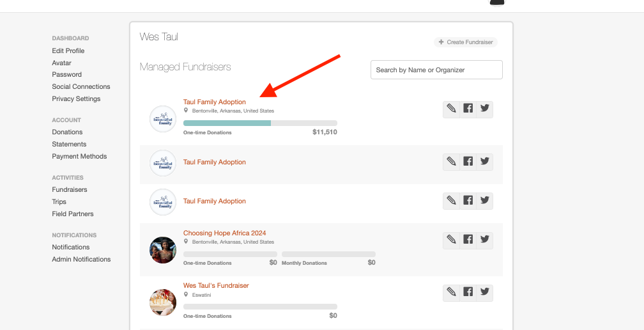
Task: Click the teal one-time donations progress bar
Action: 227,123
